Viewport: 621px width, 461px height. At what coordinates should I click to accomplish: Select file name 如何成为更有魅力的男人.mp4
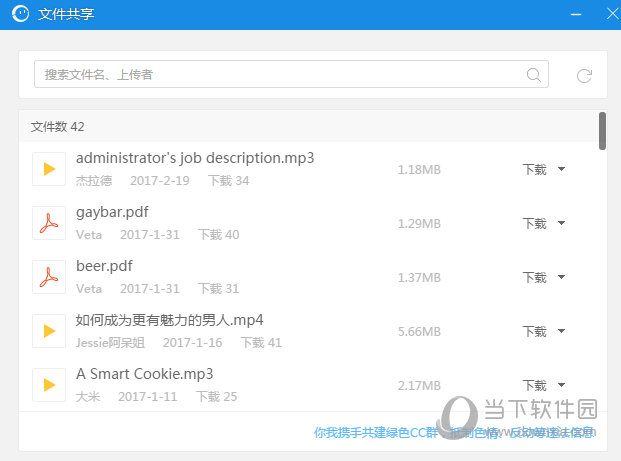pos(170,320)
